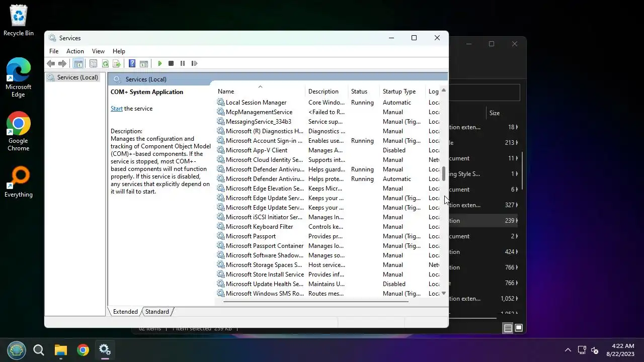Click the scroll up arrow of services list
Screen dimensions: 644x362
444,90
